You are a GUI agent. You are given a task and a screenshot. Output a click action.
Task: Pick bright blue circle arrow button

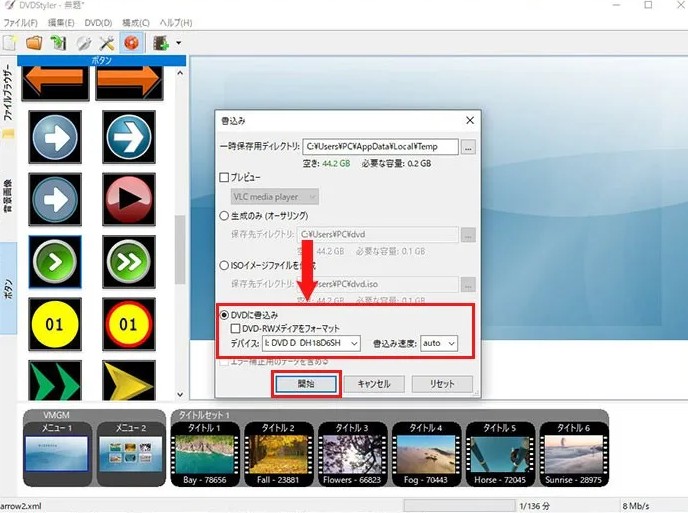129,137
